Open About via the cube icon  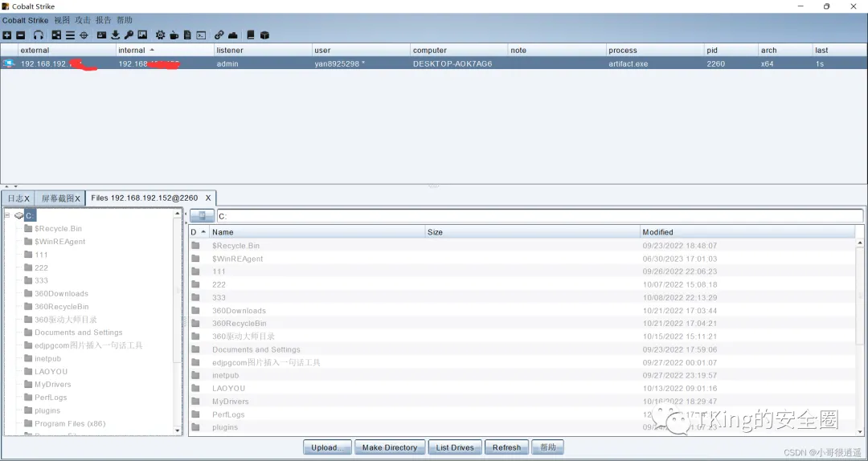pos(264,35)
